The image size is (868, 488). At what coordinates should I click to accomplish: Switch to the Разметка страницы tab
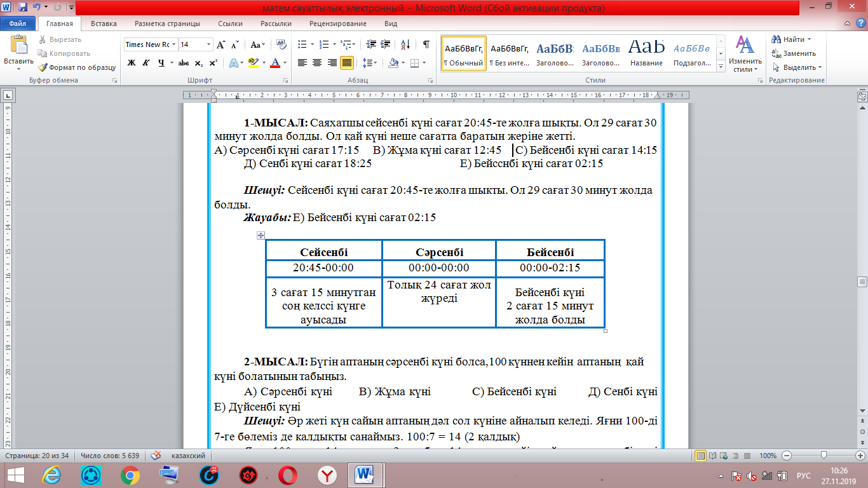(x=167, y=24)
